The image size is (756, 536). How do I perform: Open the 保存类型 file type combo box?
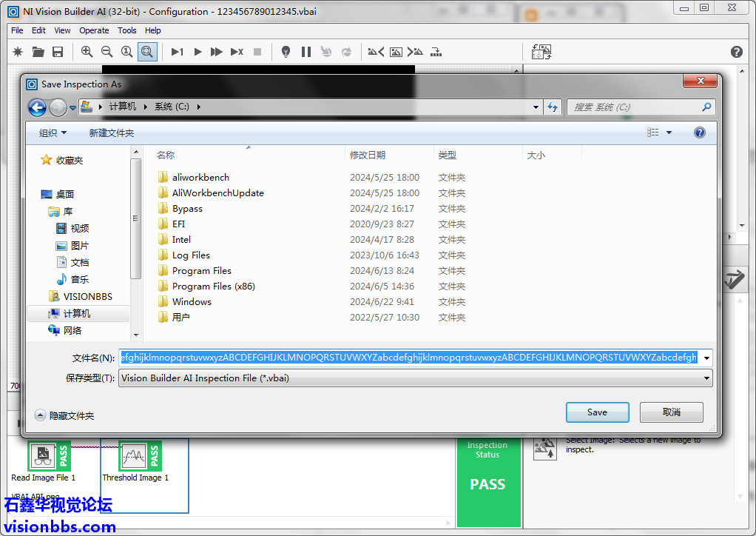[x=415, y=378]
